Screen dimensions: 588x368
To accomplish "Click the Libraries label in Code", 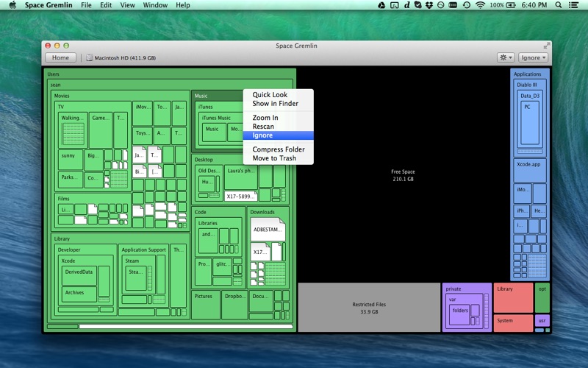I will [x=207, y=223].
